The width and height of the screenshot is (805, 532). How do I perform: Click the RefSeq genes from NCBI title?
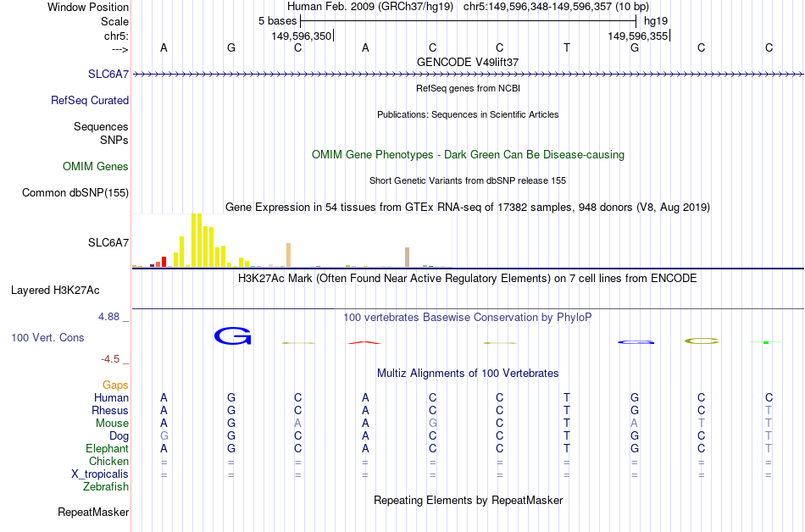(x=468, y=88)
